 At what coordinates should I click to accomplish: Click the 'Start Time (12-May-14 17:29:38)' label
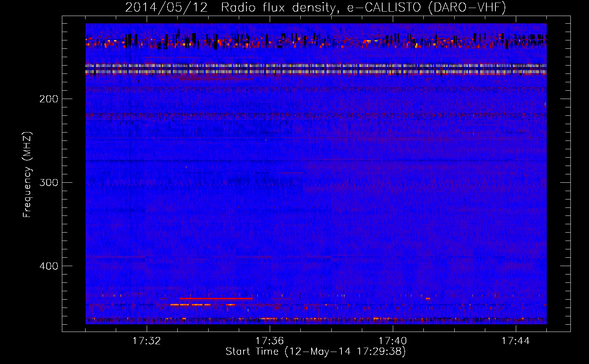(316, 352)
